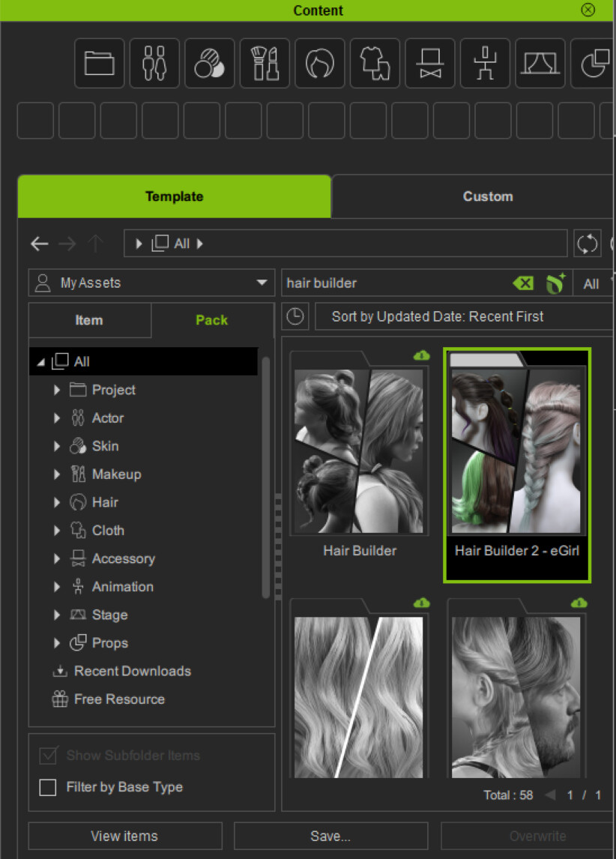Click the refresh content icon
This screenshot has width=616, height=859.
[x=587, y=244]
